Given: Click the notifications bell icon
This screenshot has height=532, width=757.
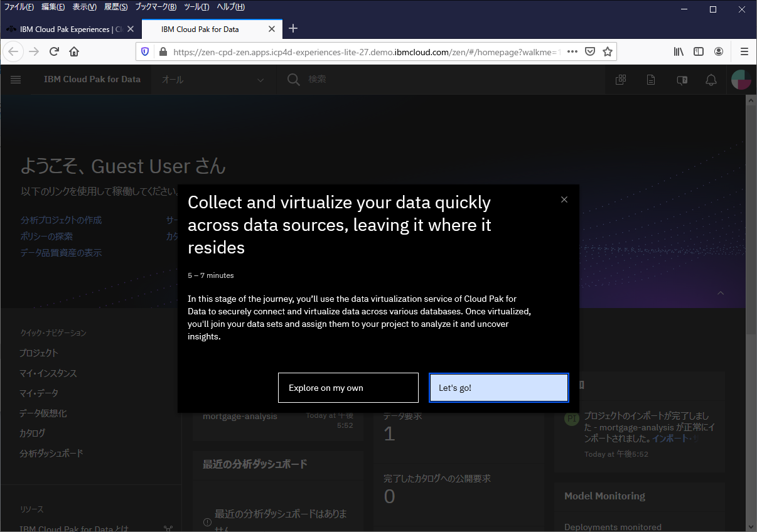Looking at the screenshot, I should coord(711,80).
